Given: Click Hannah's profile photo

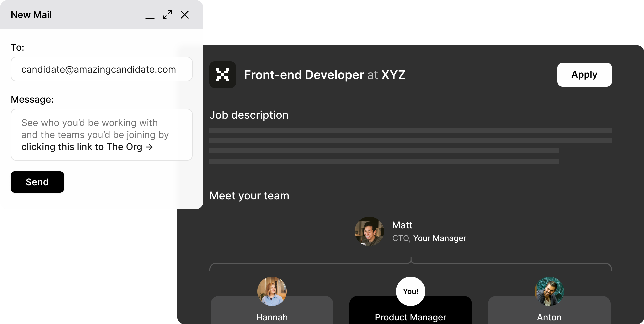Looking at the screenshot, I should point(272,291).
